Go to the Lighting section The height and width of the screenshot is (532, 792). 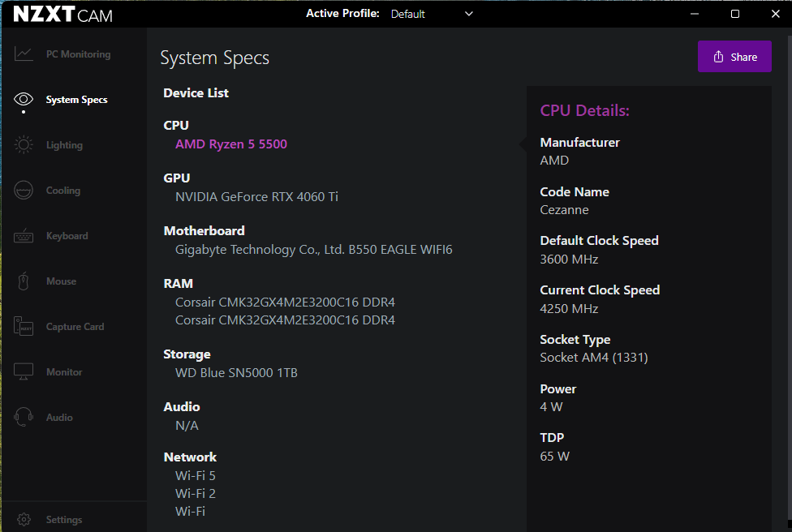point(64,145)
